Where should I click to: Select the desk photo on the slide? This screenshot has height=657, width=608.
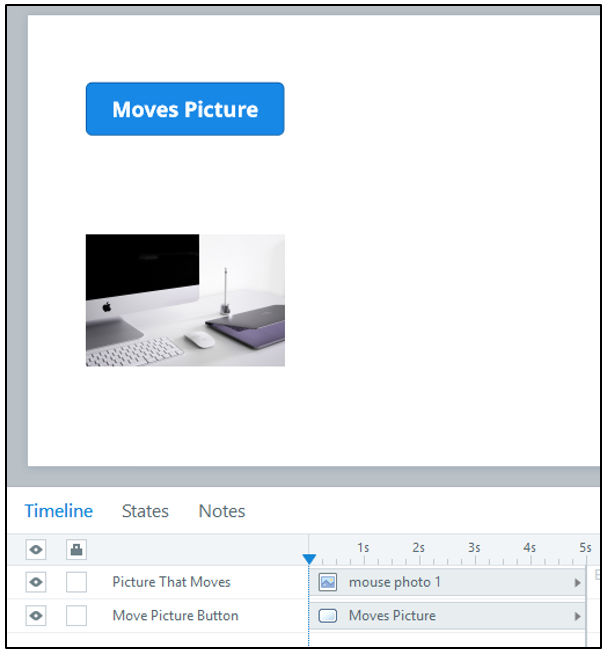185,300
